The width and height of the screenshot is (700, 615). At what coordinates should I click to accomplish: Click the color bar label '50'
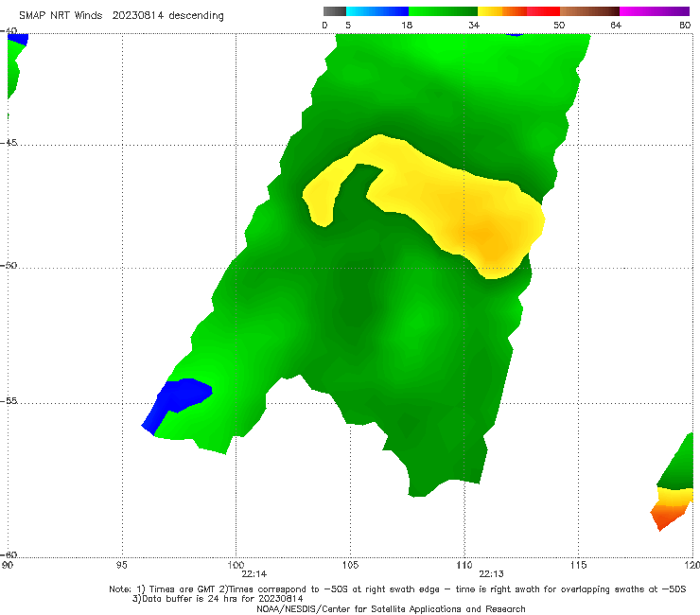tap(559, 26)
